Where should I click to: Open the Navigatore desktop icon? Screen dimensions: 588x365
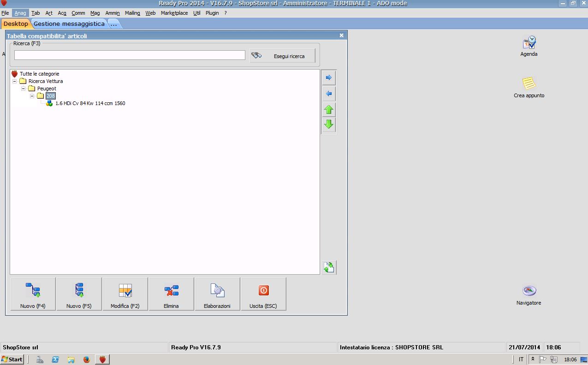529,295
